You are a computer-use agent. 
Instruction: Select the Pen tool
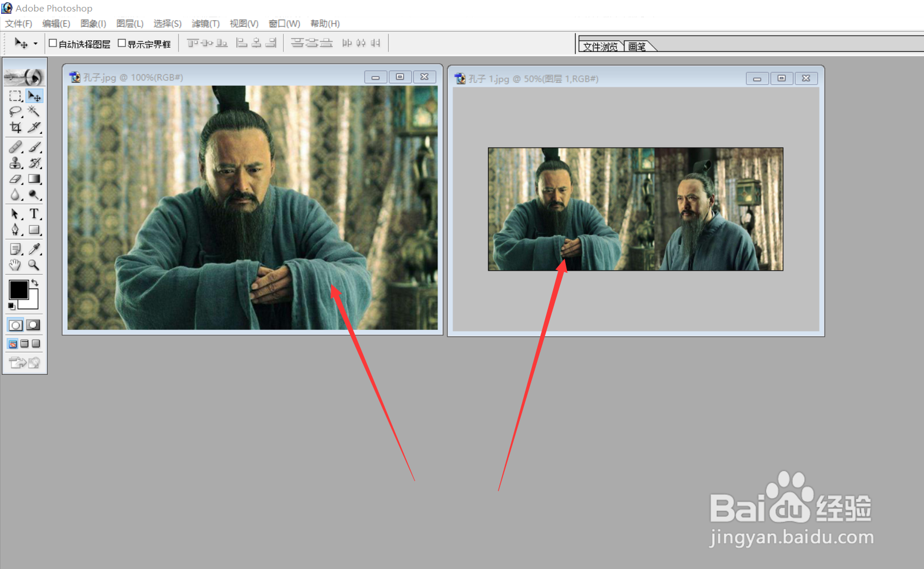pos(16,230)
